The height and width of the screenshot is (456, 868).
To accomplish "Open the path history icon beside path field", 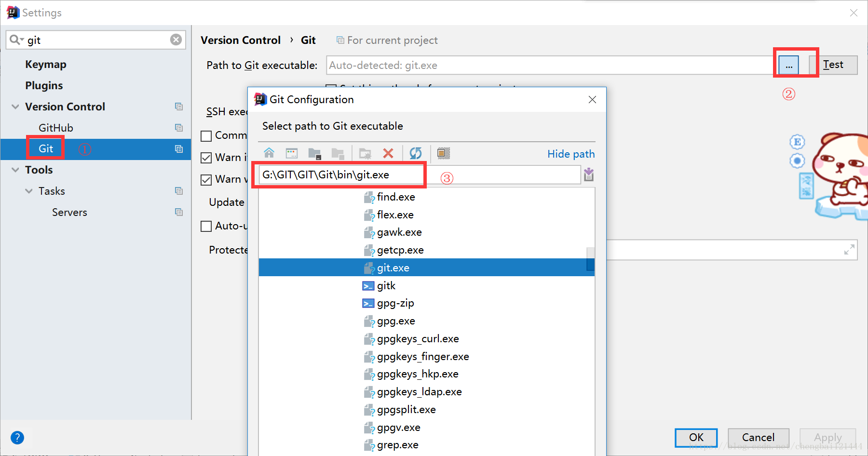I will pos(589,174).
